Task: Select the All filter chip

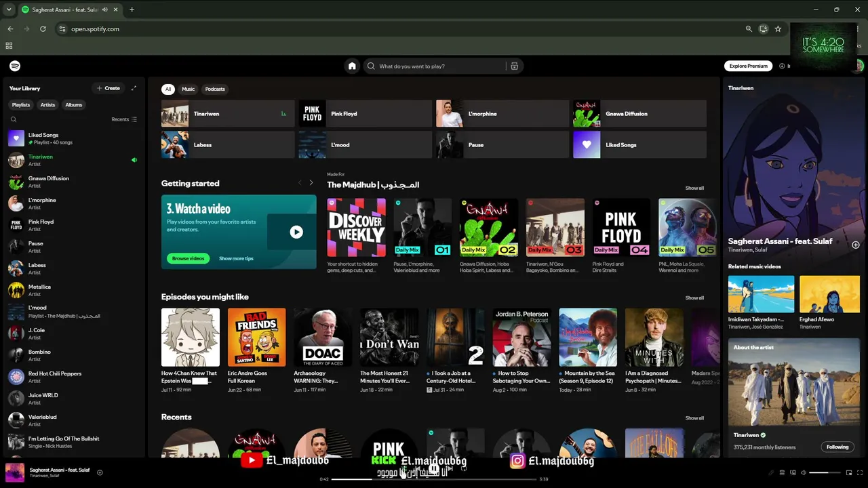Action: (168, 89)
